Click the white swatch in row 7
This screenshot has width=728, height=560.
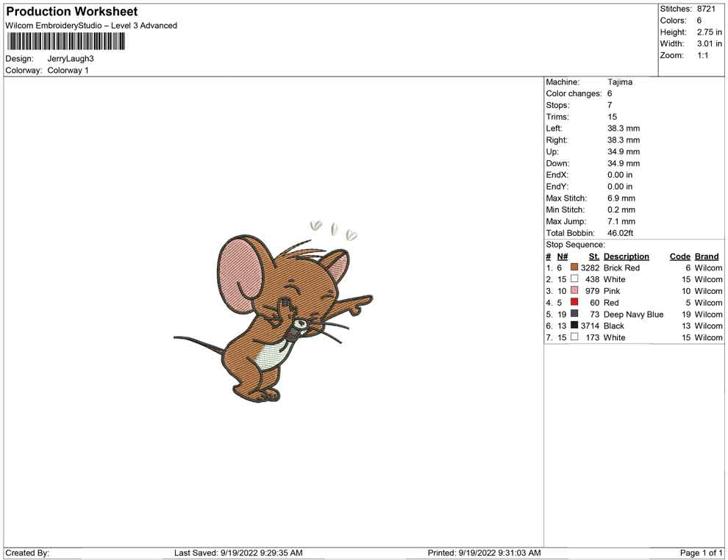[x=574, y=337]
